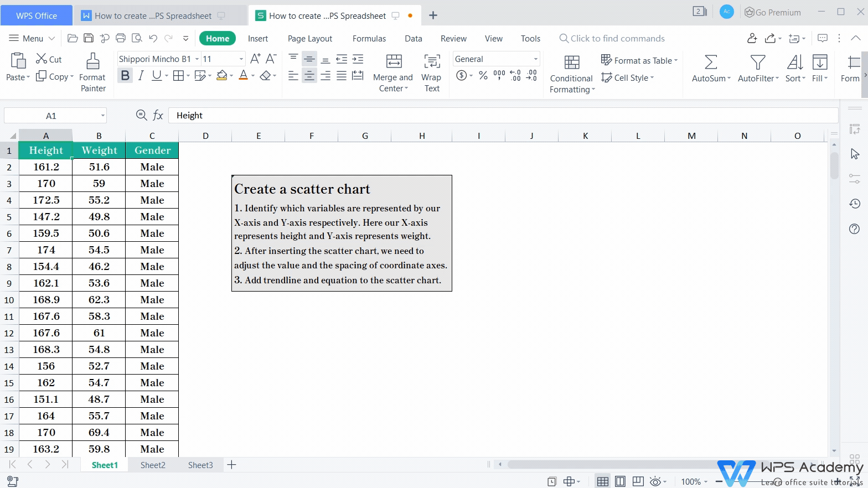Click the Increase decimal places icon
Image resolution: width=868 pixels, height=488 pixels.
click(x=515, y=75)
